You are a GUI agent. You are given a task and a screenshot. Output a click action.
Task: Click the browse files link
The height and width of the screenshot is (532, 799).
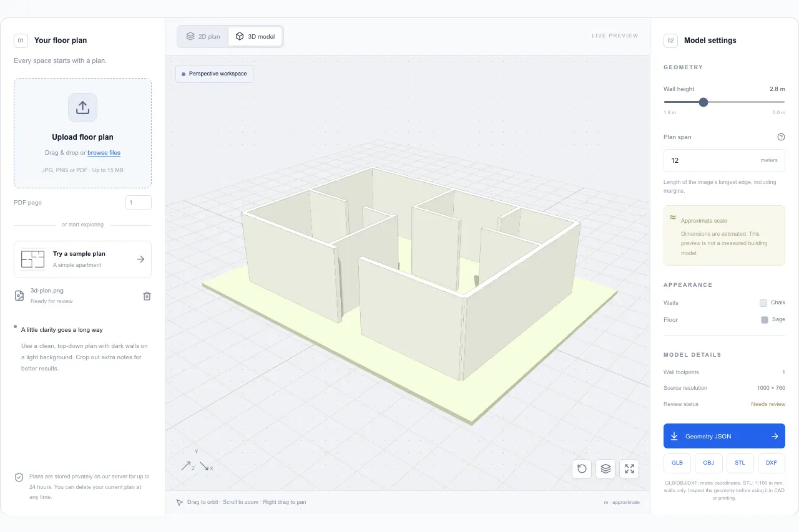104,153
